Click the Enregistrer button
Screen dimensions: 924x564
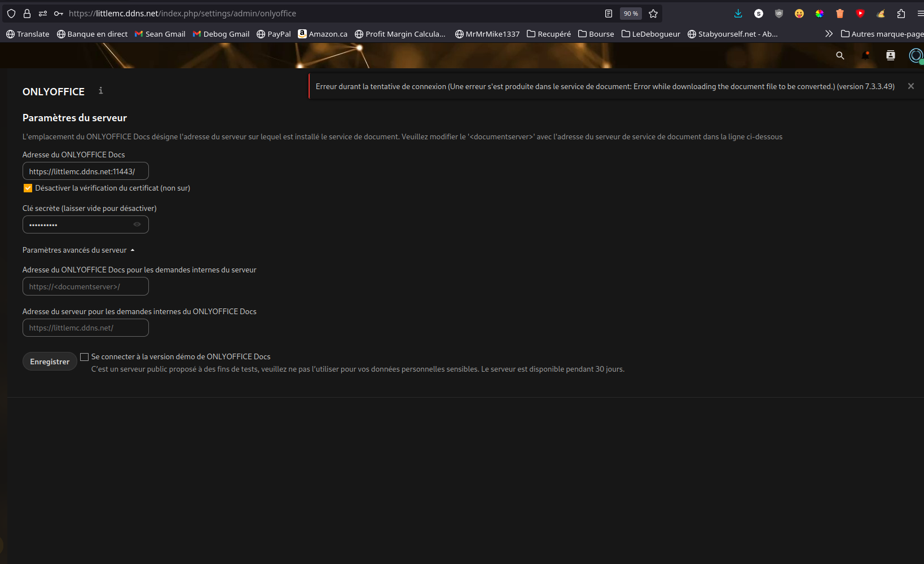50,362
